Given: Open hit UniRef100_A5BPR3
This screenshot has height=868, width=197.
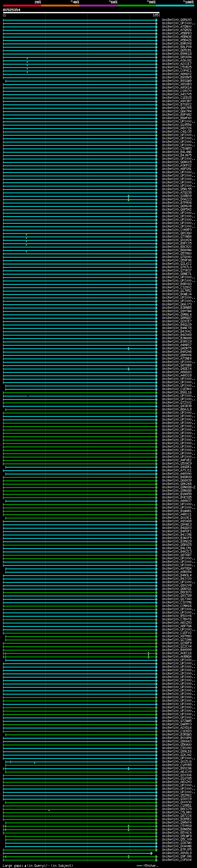Looking at the screenshot, I should [177, 33].
